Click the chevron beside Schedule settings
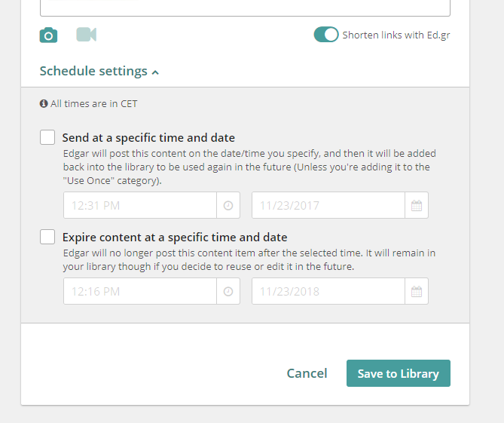This screenshot has height=423, width=504. pos(155,72)
